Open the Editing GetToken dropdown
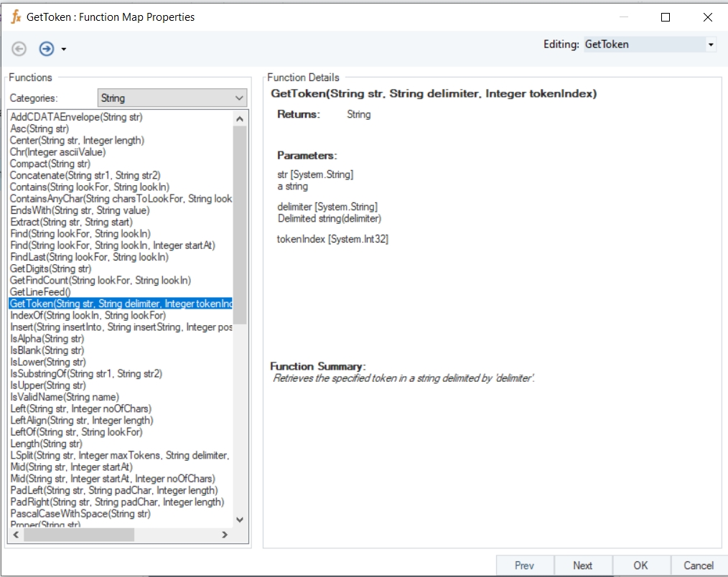 pyautogui.click(x=710, y=44)
